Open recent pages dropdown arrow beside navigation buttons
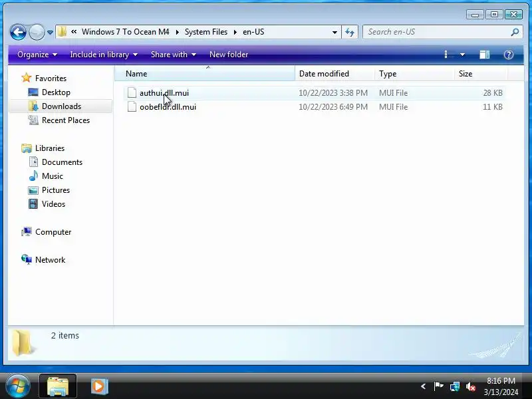Viewport: 532px width, 399px height. [51, 33]
